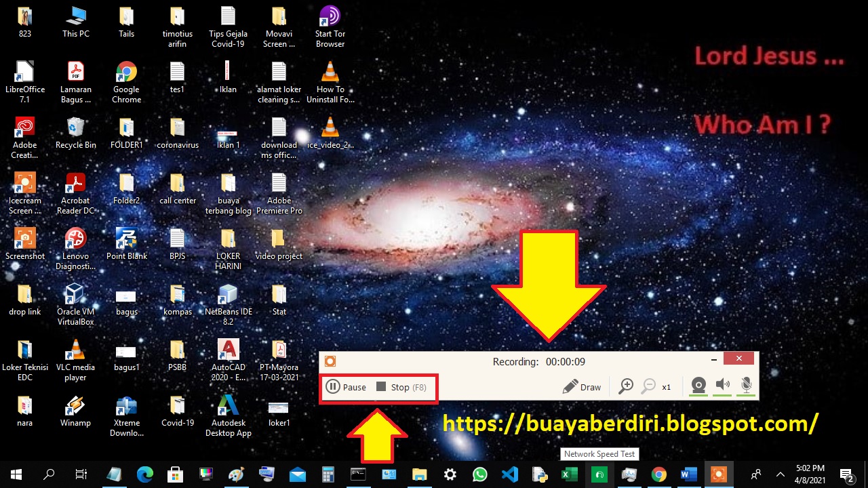Open the Start Tor Browser shortcut
The width and height of the screenshot is (868, 488).
tap(330, 17)
